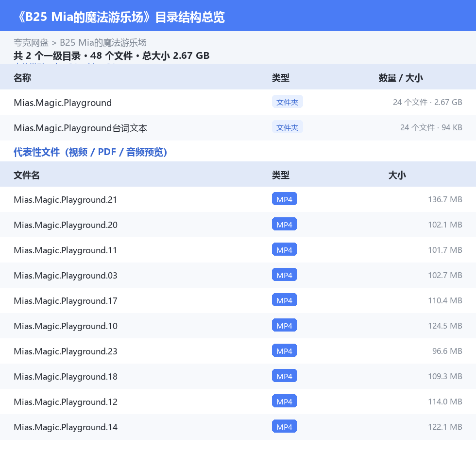This screenshot has height=455, width=476.
Task: Click 文件夹 badge for Mias.Magic.Playground row
Action: (x=287, y=102)
